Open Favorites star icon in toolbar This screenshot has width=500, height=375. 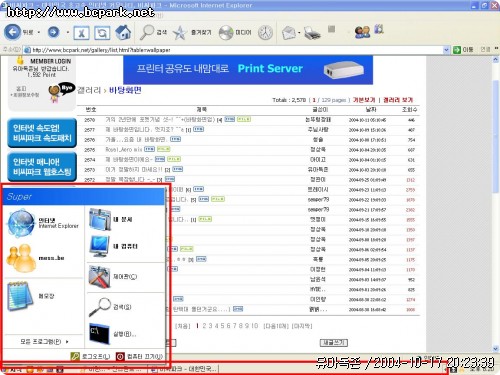coord(180,33)
